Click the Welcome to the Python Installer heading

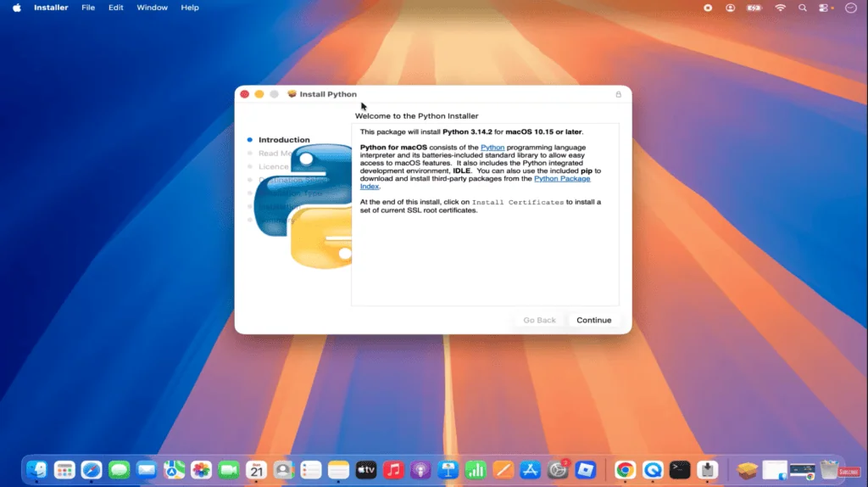point(416,115)
